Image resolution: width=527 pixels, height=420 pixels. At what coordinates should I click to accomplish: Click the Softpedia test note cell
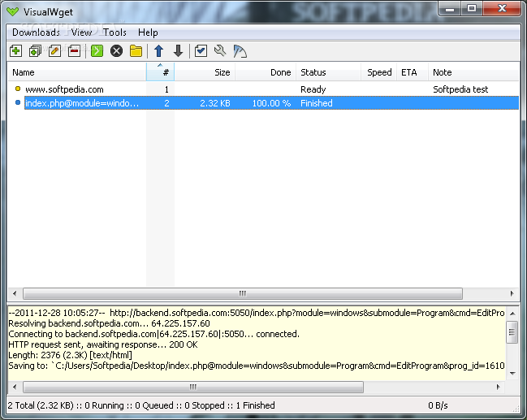[460, 89]
